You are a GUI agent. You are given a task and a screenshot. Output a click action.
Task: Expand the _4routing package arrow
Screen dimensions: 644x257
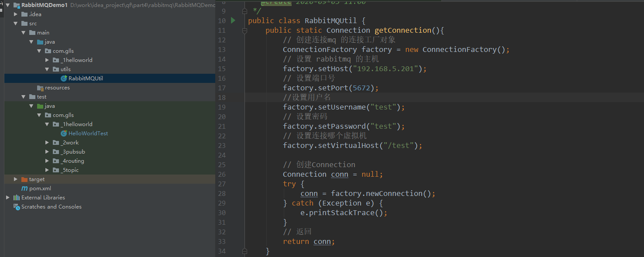click(x=47, y=161)
